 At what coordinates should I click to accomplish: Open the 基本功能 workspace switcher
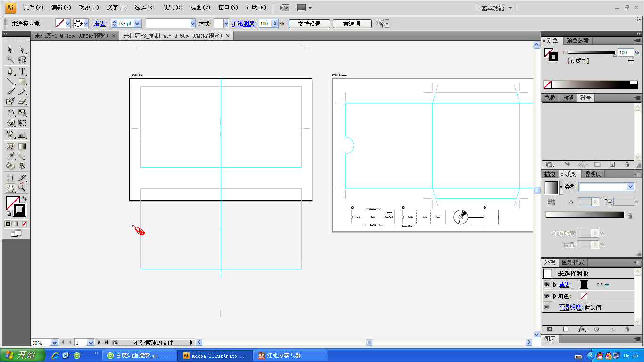[496, 8]
